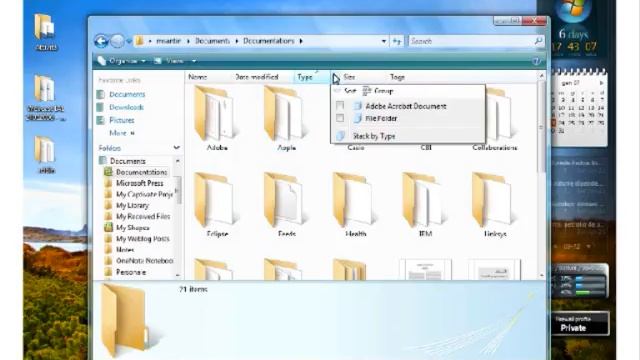Click the Forward navigation arrow button
The image size is (640, 360).
click(x=118, y=41)
